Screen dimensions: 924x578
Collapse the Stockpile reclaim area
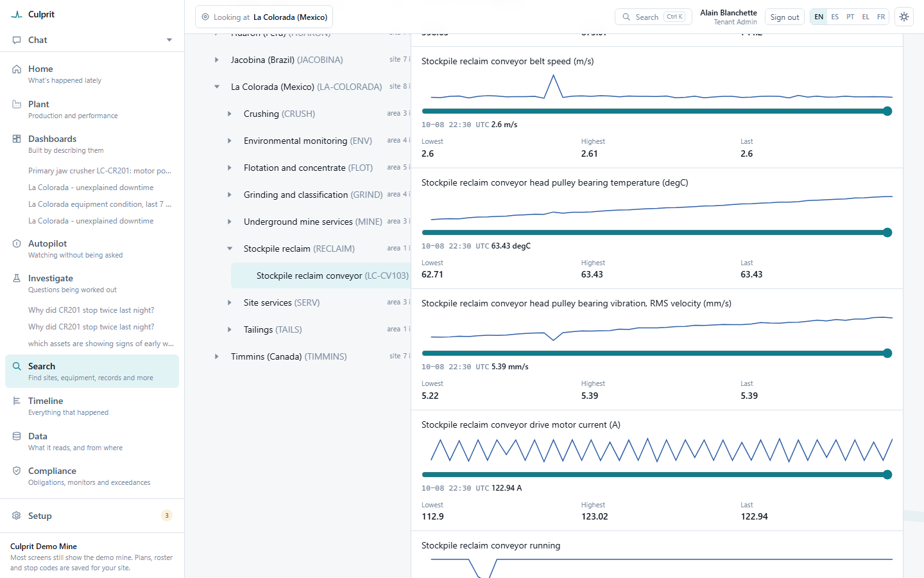tap(230, 249)
